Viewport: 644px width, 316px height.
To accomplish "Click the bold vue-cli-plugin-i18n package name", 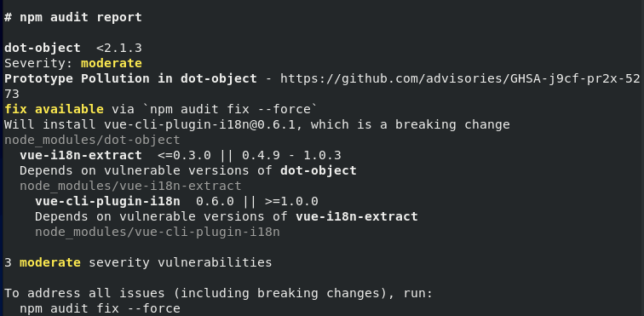I will (107, 201).
